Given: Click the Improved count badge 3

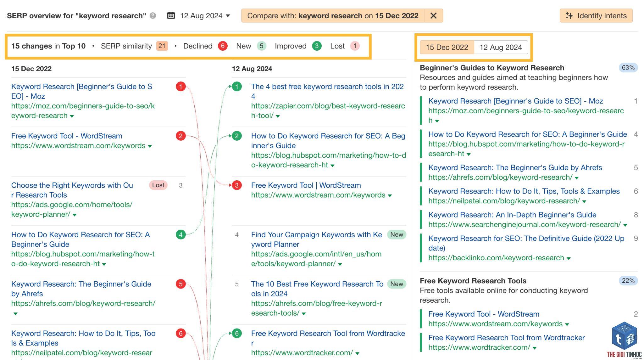Looking at the screenshot, I should point(317,46).
